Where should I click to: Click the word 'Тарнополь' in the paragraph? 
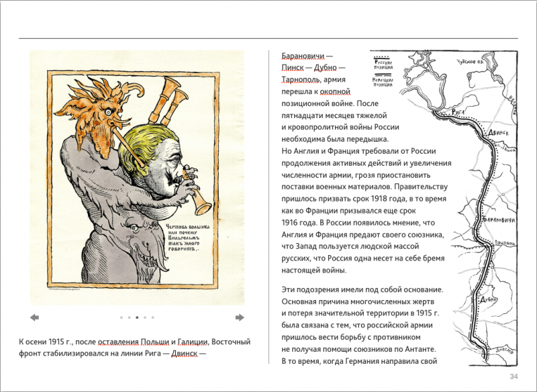(301, 79)
